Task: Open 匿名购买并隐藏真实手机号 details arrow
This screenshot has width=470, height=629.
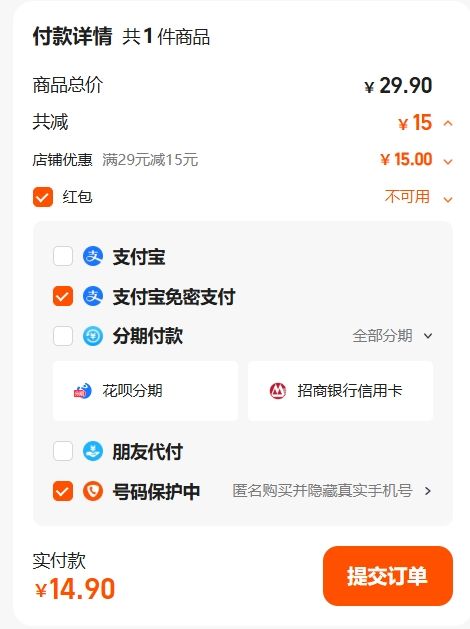Action: point(428,491)
